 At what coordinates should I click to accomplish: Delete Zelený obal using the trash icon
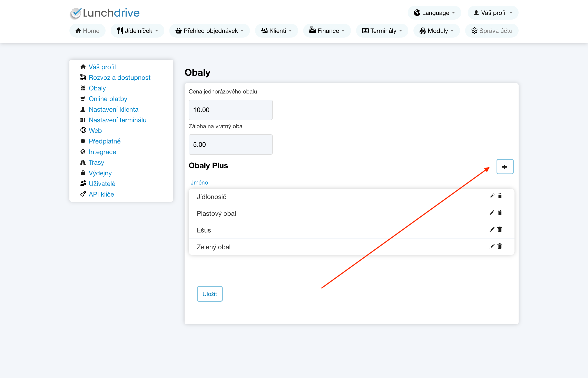(x=499, y=246)
